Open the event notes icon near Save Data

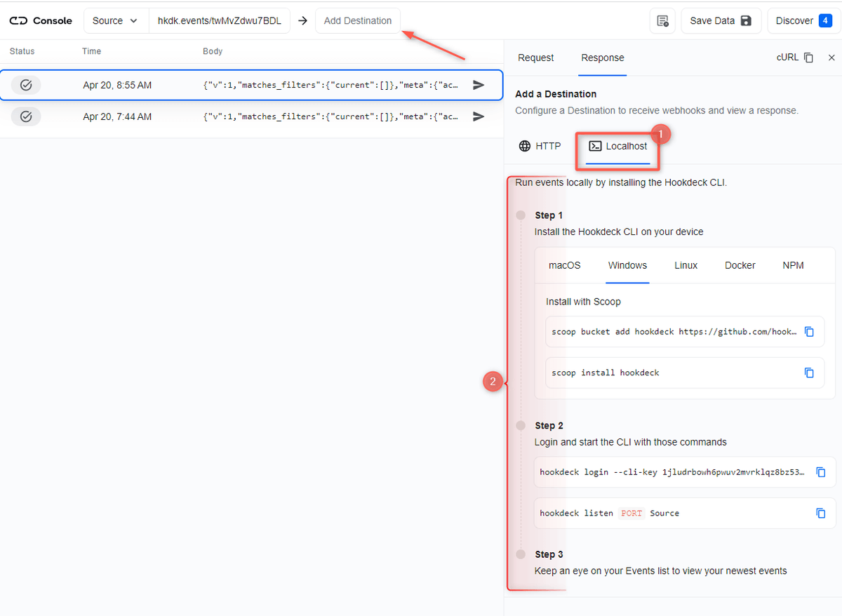click(x=662, y=20)
